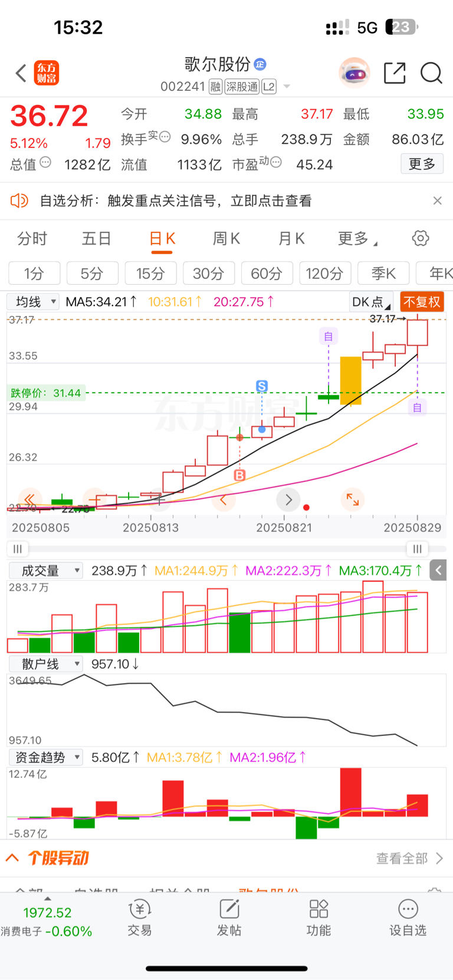Select the 30分 period button
The width and height of the screenshot is (453, 980).
209,274
